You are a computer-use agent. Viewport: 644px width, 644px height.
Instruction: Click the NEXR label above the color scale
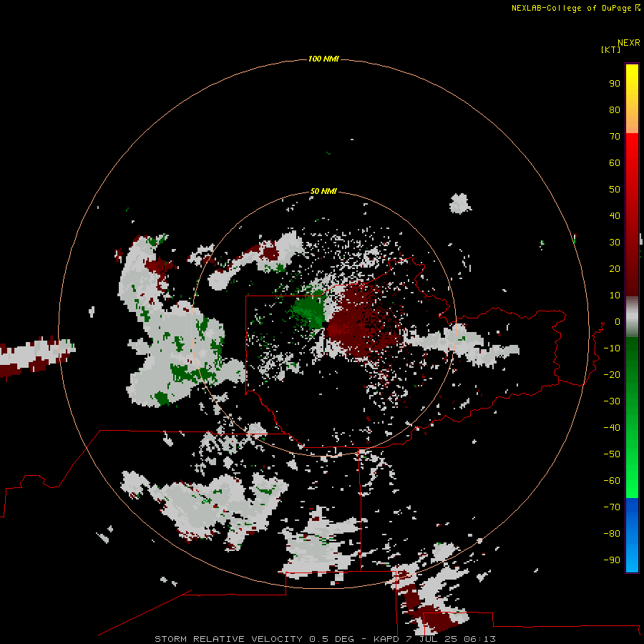point(629,43)
